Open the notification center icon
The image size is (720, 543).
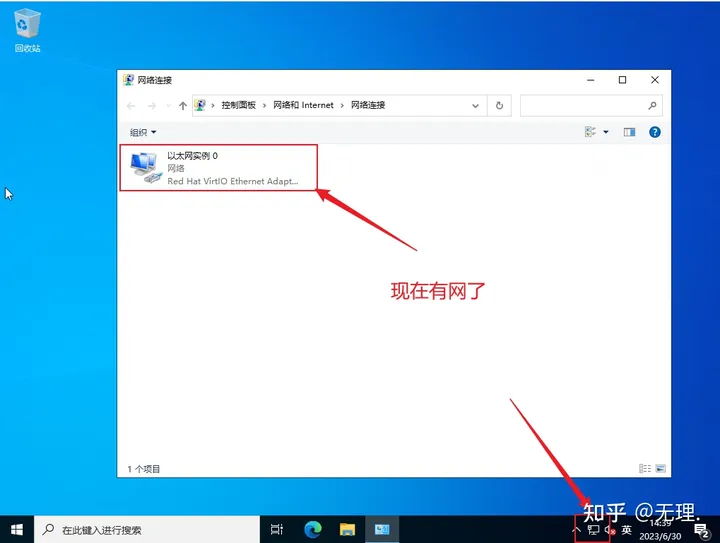coord(702,531)
